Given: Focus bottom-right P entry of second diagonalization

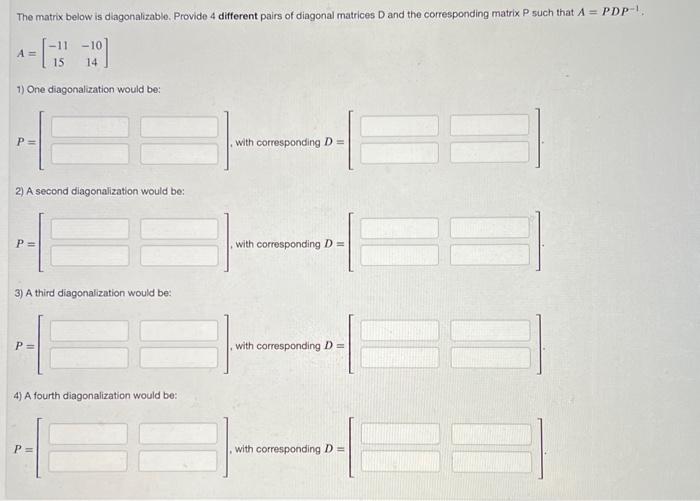Looking at the screenshot, I should (179, 256).
